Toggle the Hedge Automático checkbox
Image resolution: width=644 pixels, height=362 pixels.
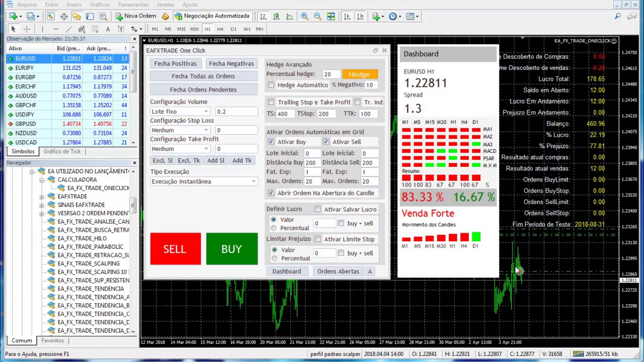pos(271,85)
